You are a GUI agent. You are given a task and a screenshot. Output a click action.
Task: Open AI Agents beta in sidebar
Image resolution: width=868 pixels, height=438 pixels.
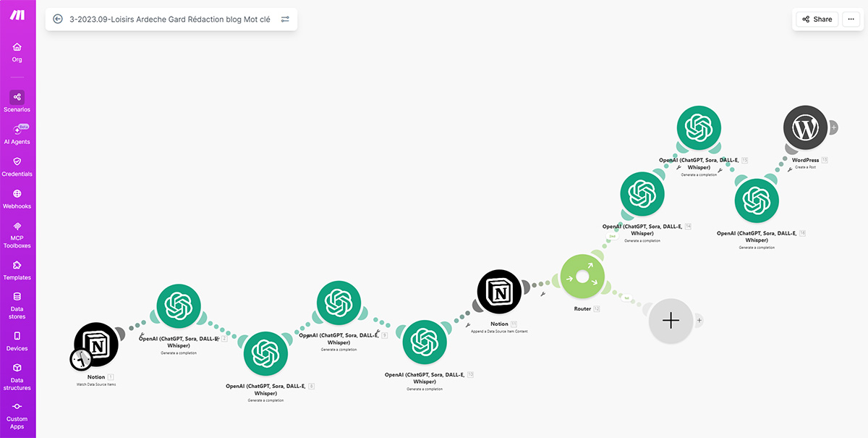[x=17, y=134]
